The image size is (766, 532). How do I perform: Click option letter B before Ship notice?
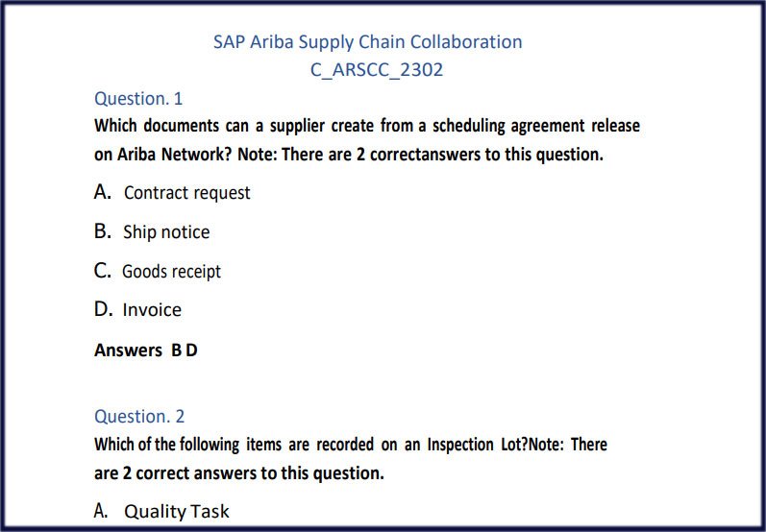[x=104, y=231]
